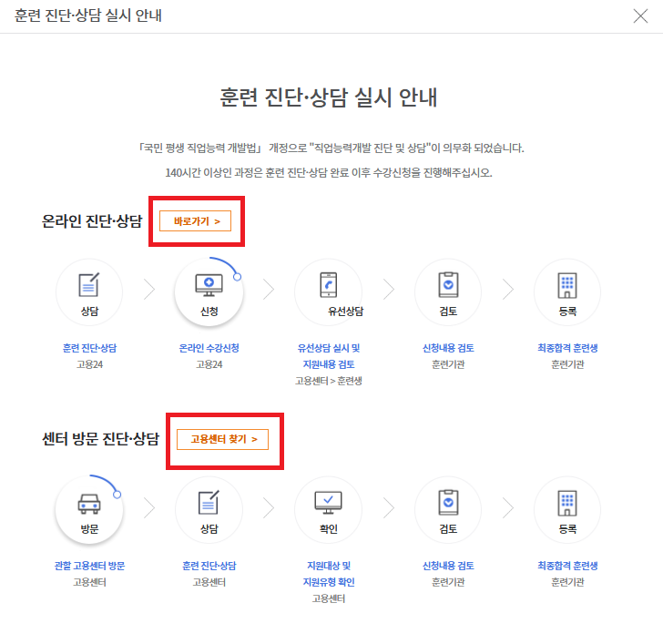663x644 pixels.
Task: Close the 훈련 진단·상담 안내 dialog
Action: point(640,15)
